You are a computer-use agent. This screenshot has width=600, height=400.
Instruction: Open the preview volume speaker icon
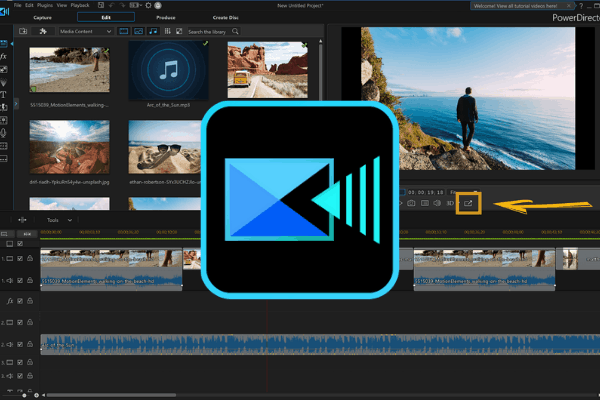pyautogui.click(x=437, y=203)
